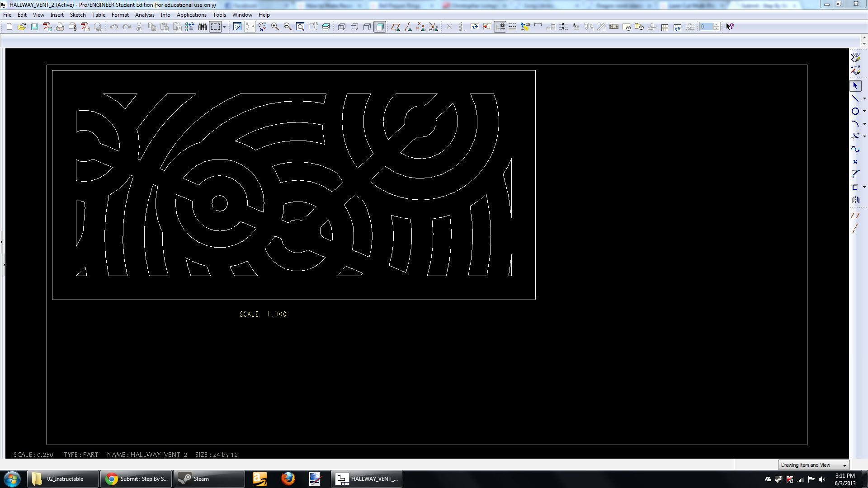Click the numeric spinner input field
868x488 pixels.
(705, 27)
